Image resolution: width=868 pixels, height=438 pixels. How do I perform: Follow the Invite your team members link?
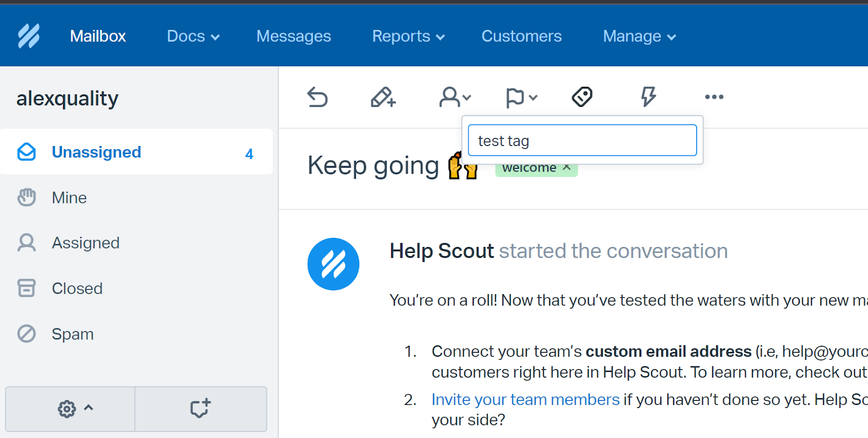tap(525, 399)
